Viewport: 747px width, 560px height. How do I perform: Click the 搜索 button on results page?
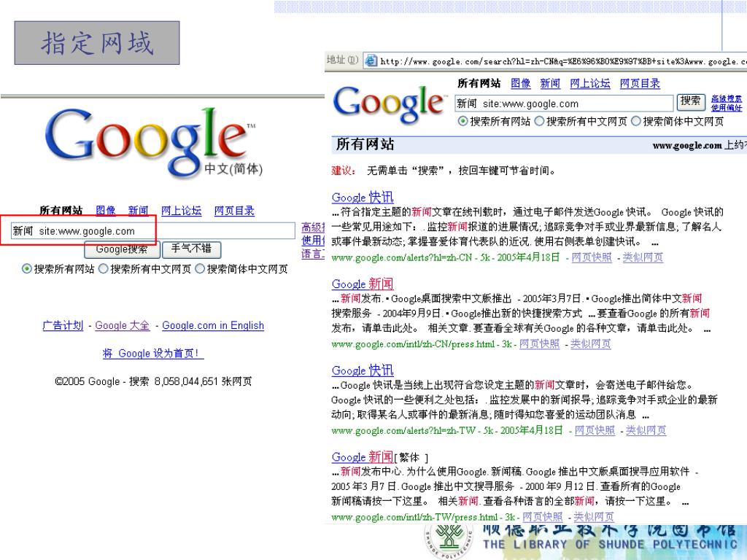pos(691,101)
